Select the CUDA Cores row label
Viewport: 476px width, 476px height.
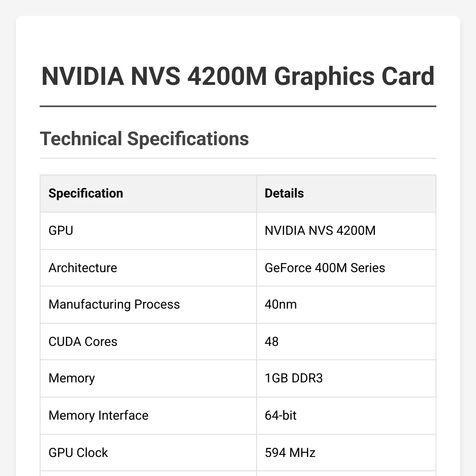pos(83,342)
